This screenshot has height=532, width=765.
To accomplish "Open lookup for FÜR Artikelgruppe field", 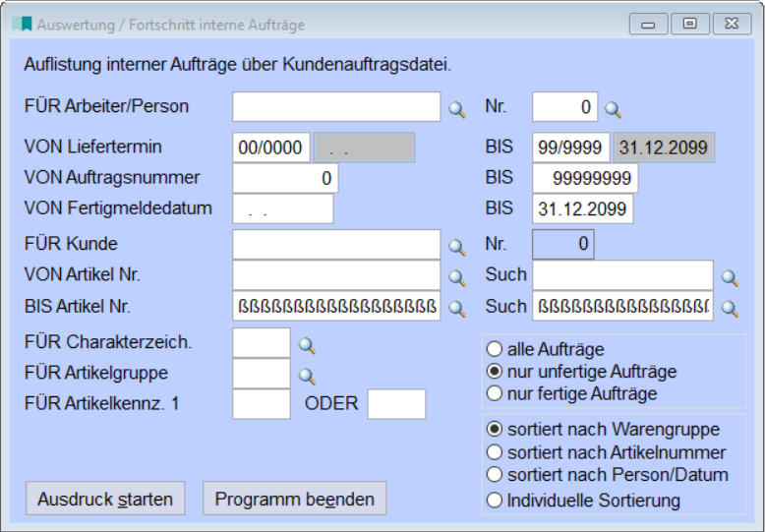I will [307, 377].
